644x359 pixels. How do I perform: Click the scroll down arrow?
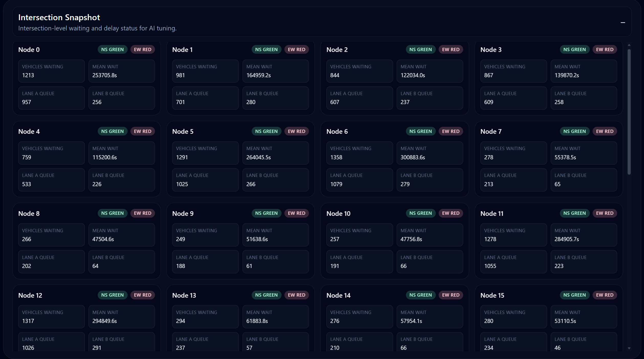coord(629,348)
